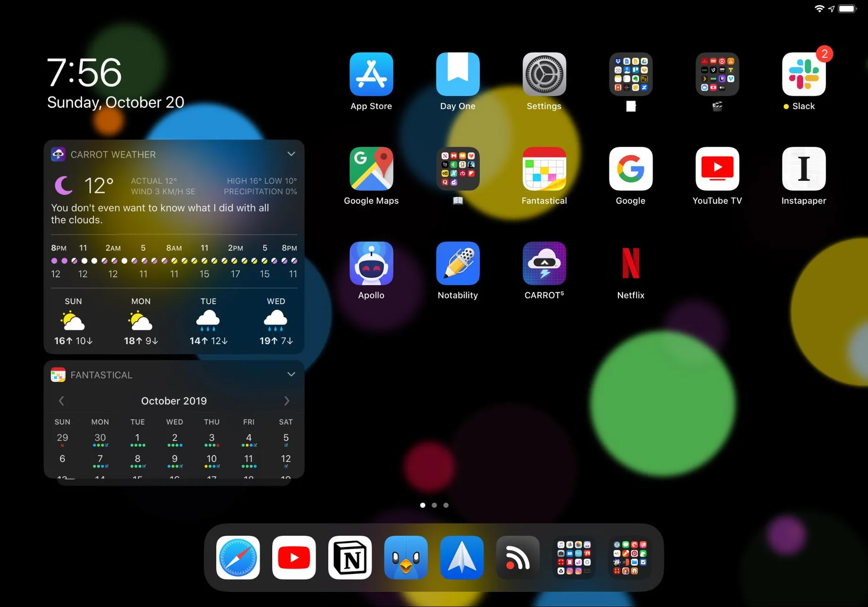Launch Notion from the dock

coord(350,557)
